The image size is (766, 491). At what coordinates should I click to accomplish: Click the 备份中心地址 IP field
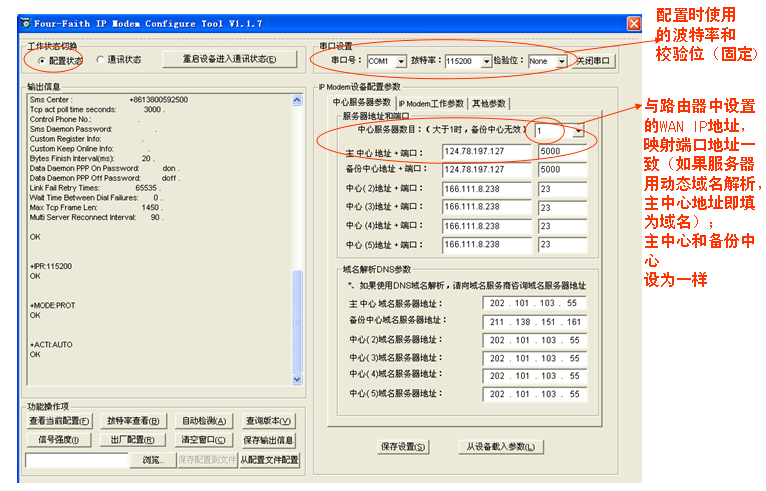[487, 170]
